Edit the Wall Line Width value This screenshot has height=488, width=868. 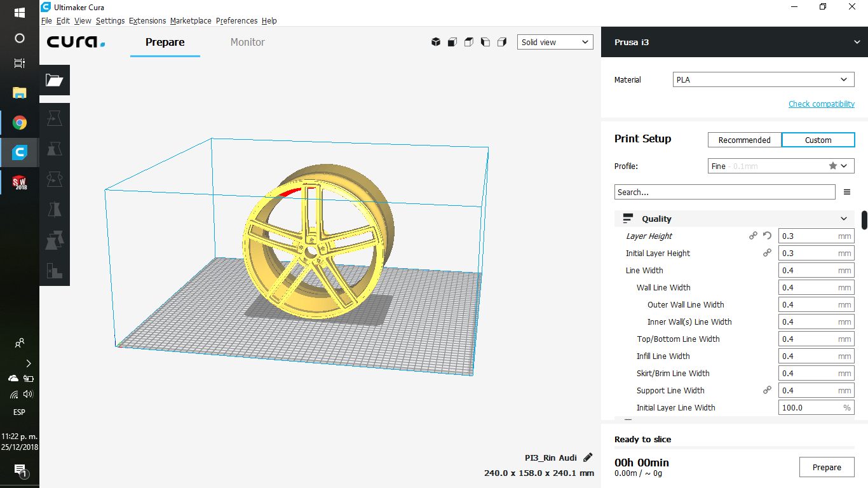point(817,287)
